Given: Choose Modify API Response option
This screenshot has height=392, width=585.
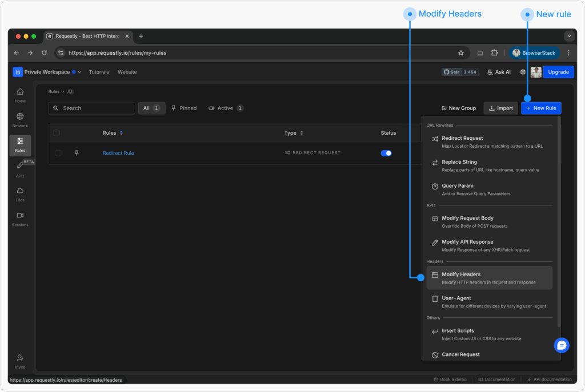Looking at the screenshot, I should pyautogui.click(x=490, y=245).
